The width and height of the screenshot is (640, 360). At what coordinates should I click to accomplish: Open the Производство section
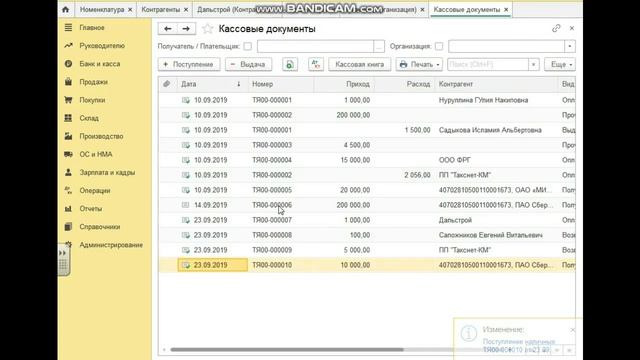point(101,136)
